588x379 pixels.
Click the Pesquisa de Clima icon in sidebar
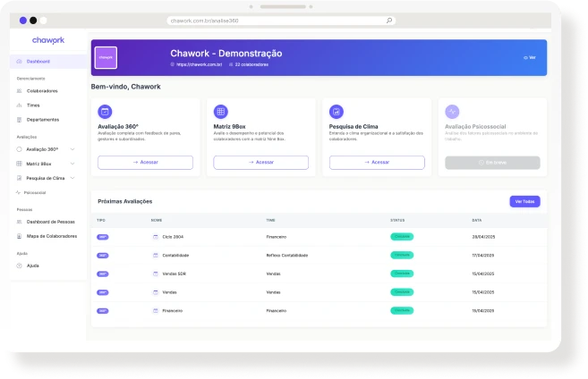coord(19,178)
